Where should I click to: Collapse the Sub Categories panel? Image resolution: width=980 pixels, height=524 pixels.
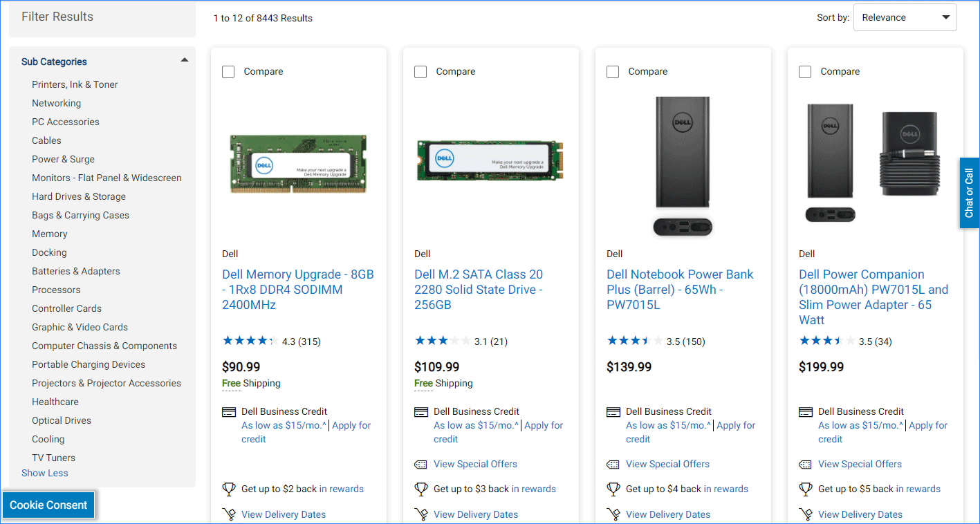[x=185, y=60]
